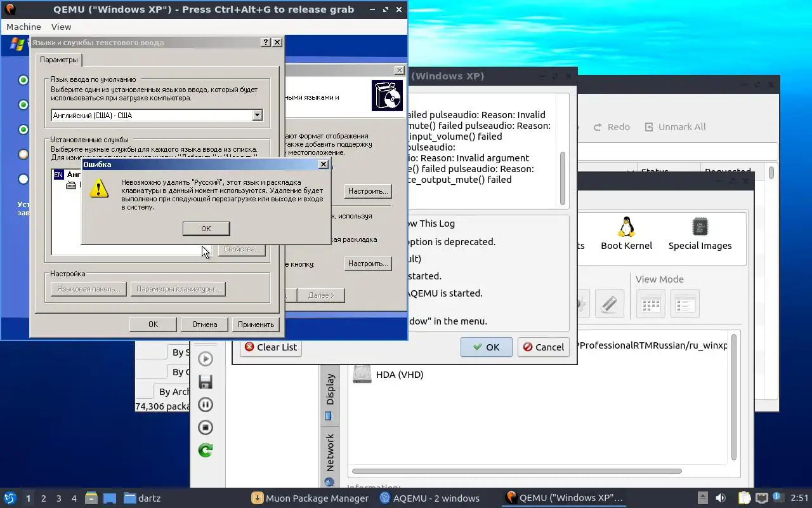812x508 pixels.
Task: Click Отмена in text services dialog
Action: (204, 324)
